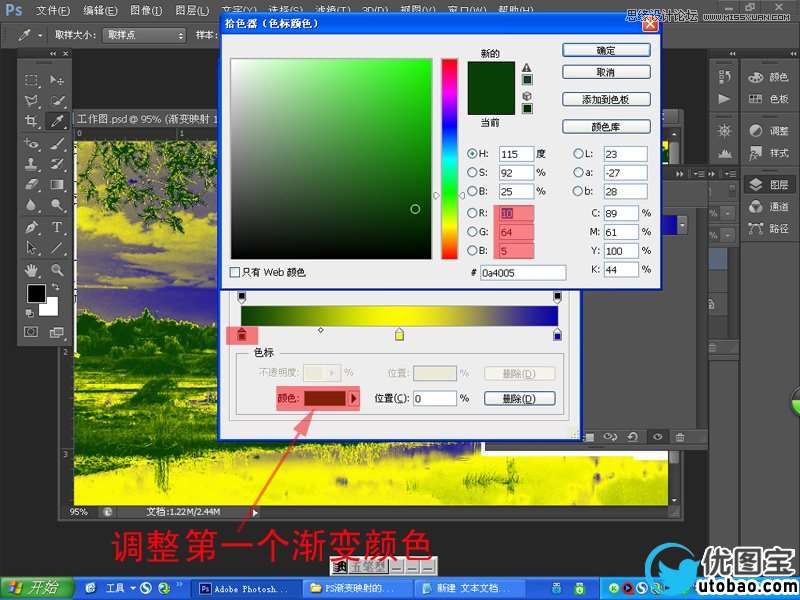Select the Clone Stamp tool
Viewport: 800px width, 600px height.
click(x=32, y=164)
